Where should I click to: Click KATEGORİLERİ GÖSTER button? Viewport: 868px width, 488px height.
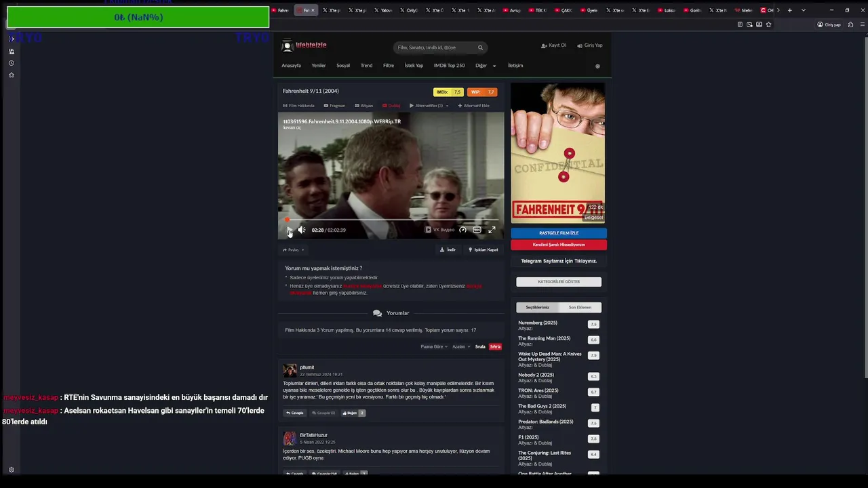(559, 281)
